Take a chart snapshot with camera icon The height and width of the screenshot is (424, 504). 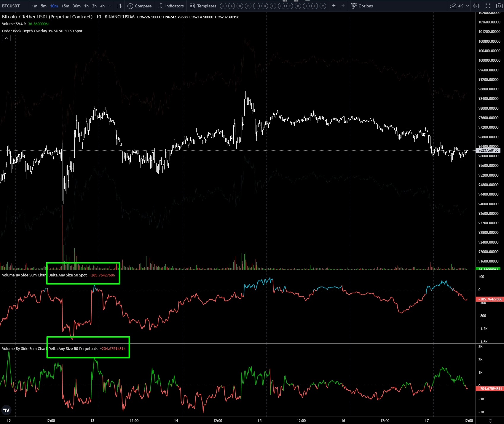coord(499,6)
